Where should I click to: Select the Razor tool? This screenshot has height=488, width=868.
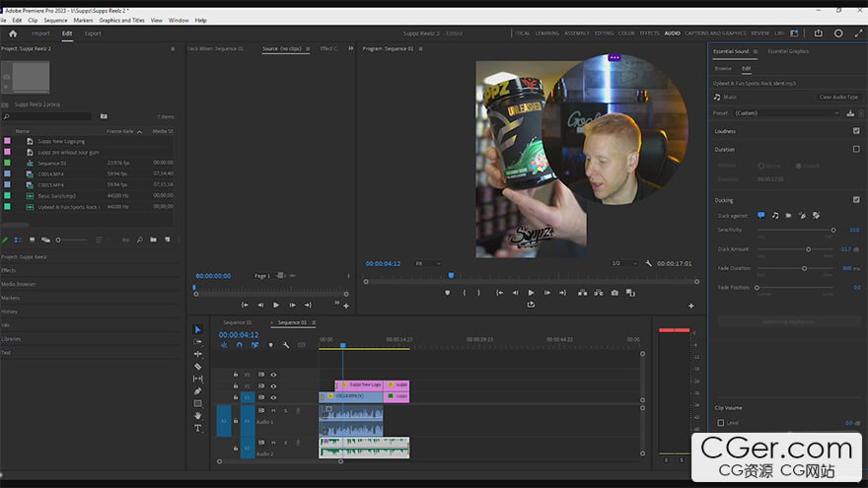click(x=197, y=367)
